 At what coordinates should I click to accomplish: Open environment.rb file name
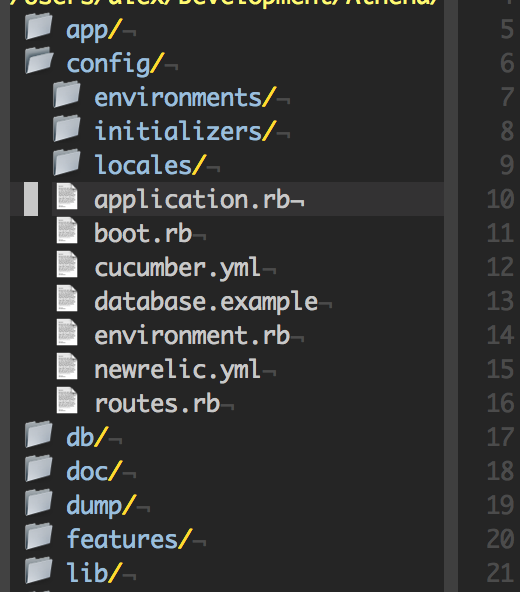tap(192, 335)
